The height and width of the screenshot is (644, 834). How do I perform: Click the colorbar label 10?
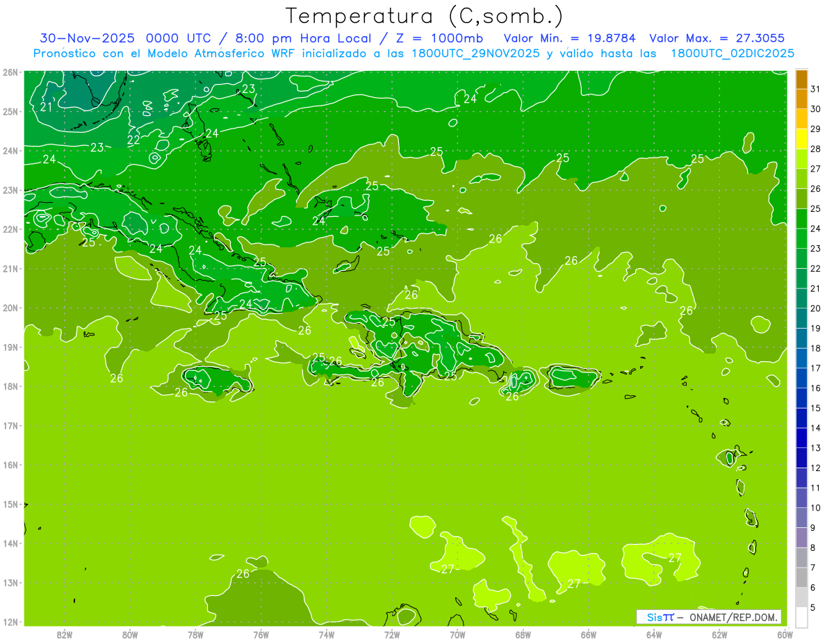tap(815, 508)
